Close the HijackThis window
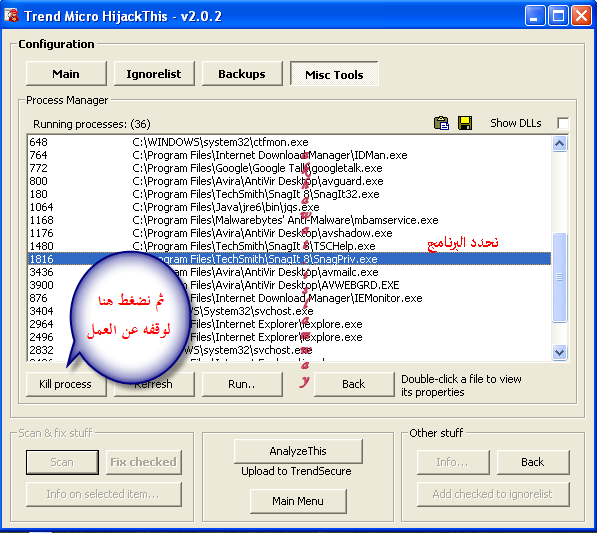Screen dimensions: 597x533 click(581, 16)
